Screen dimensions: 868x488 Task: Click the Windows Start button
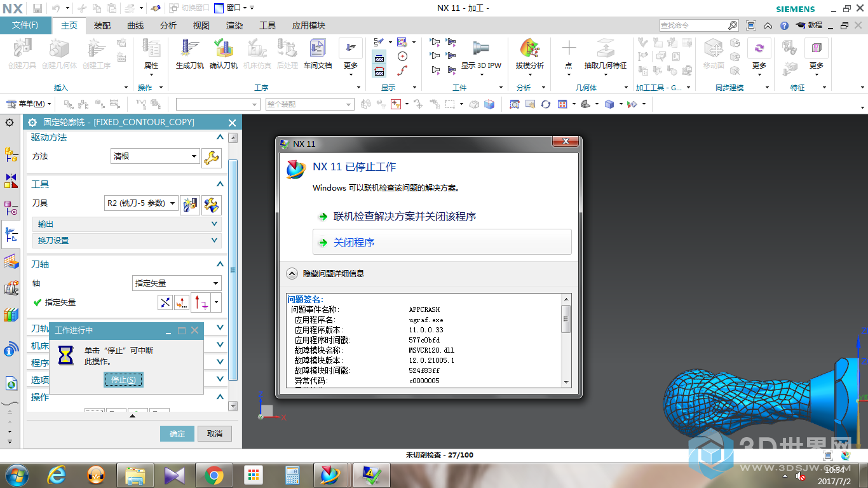click(16, 475)
